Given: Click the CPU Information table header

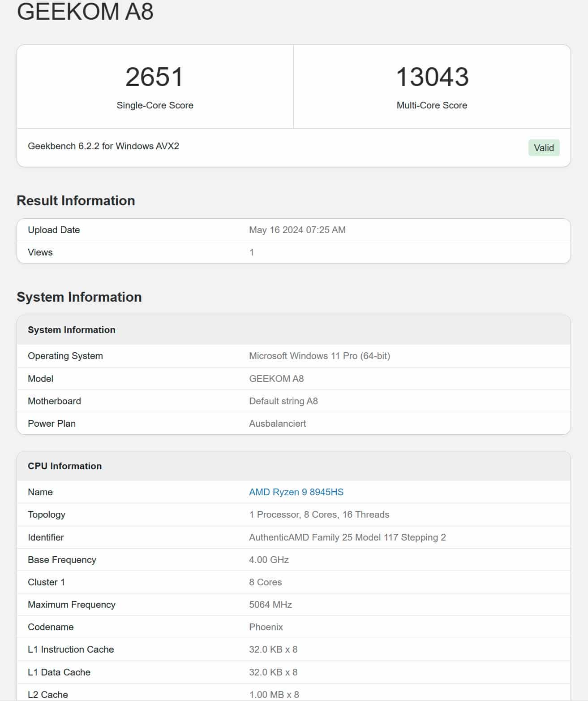Looking at the screenshot, I should (x=65, y=466).
